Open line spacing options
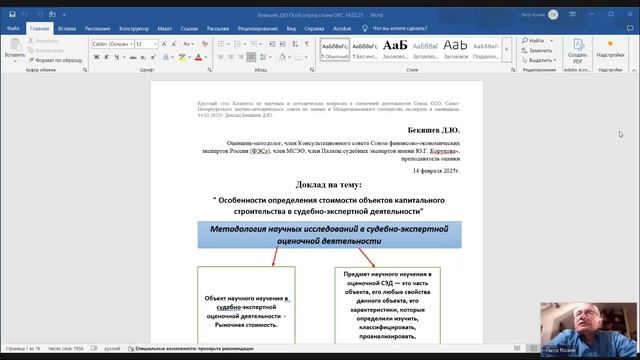640x360 pixels. coord(263,57)
